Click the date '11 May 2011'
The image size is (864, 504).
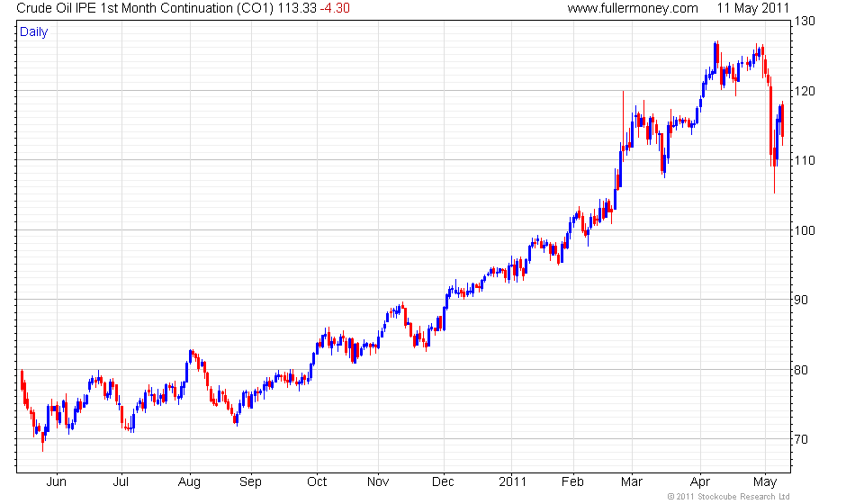(x=752, y=8)
